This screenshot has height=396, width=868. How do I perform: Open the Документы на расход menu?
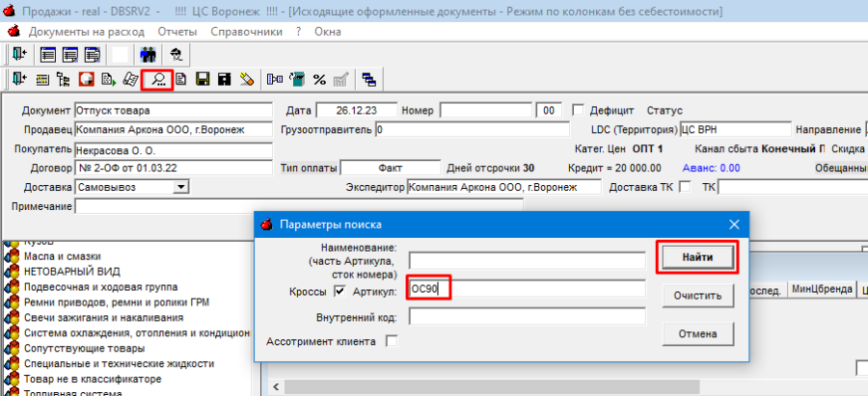[87, 32]
